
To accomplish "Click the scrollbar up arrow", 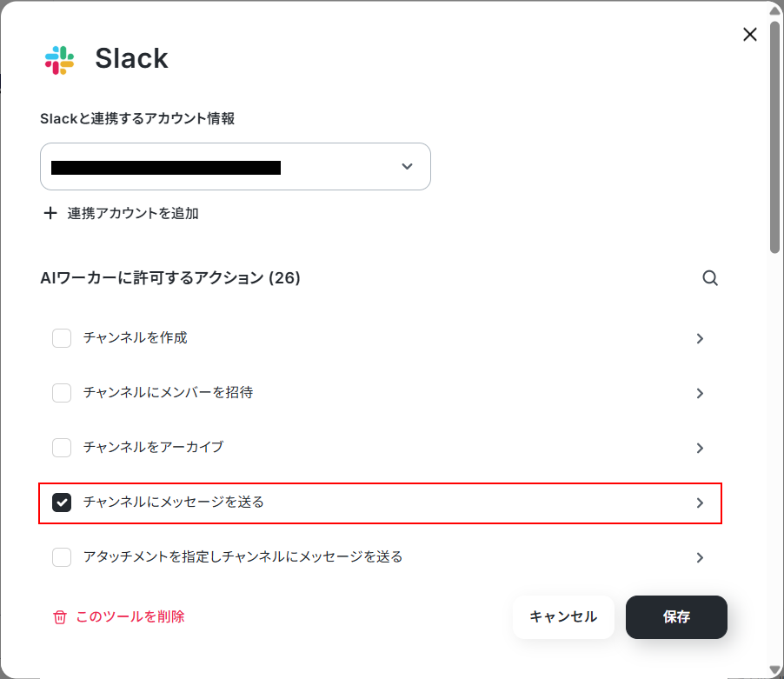I will coord(775,10).
